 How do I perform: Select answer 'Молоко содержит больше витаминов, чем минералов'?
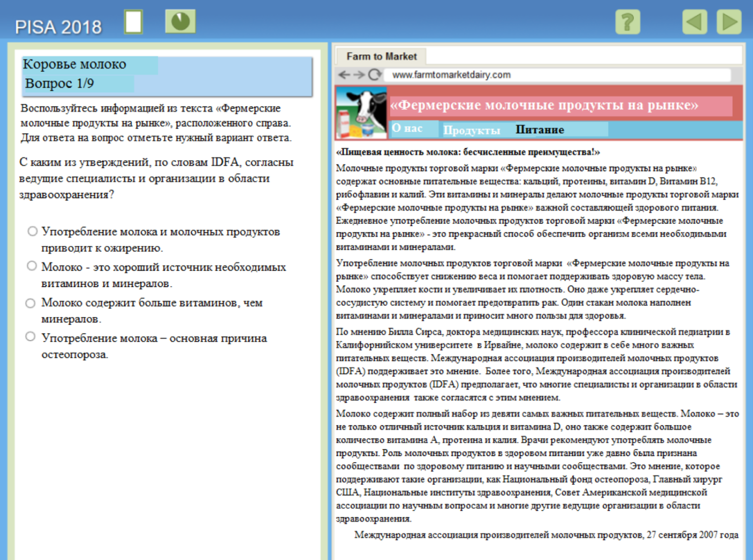(x=31, y=303)
